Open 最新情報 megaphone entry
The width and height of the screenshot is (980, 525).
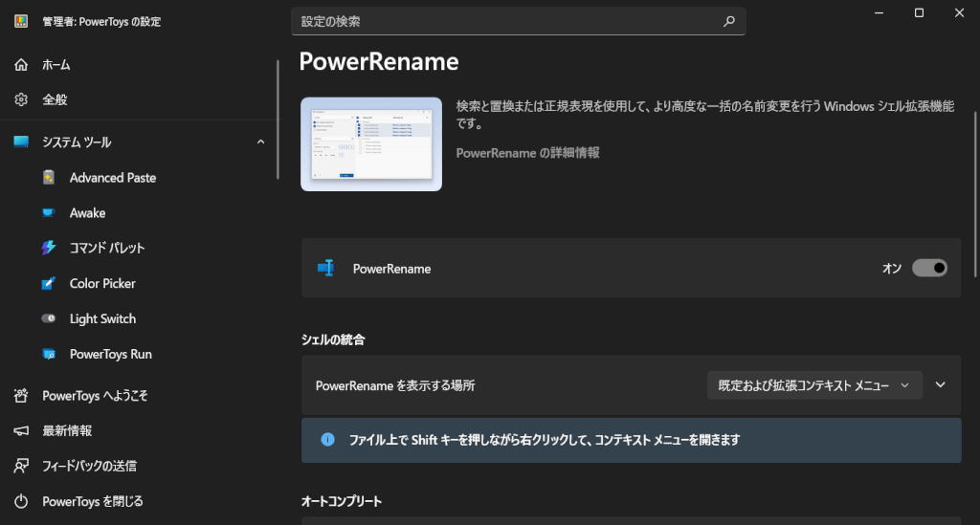(67, 430)
